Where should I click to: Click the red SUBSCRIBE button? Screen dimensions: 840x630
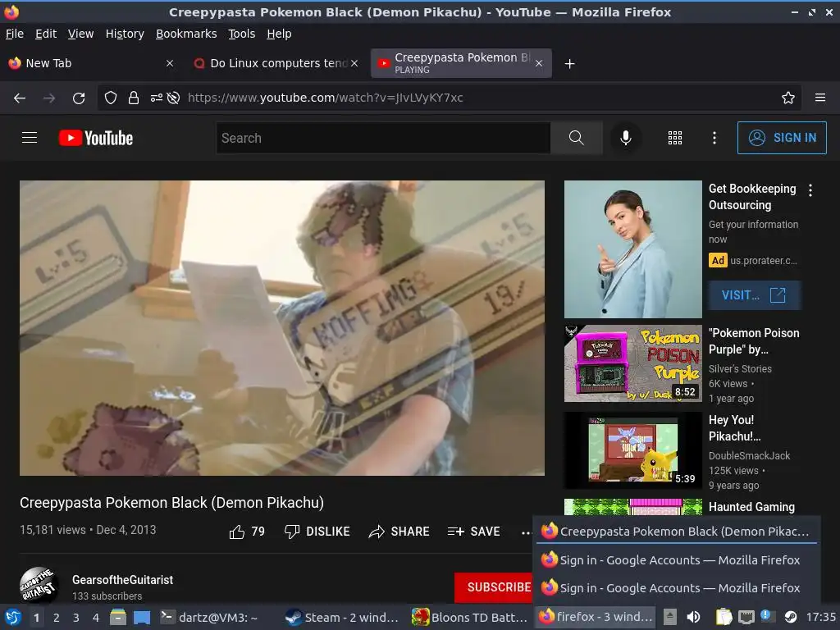(493, 587)
